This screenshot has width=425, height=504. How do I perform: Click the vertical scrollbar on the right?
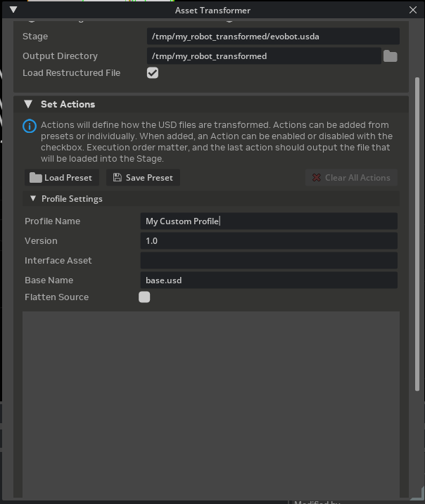[418, 232]
